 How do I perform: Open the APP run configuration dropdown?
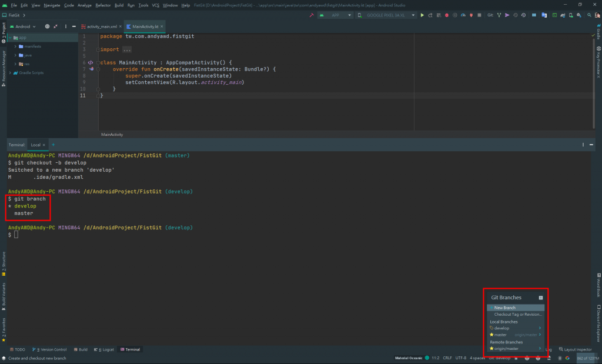(x=336, y=15)
